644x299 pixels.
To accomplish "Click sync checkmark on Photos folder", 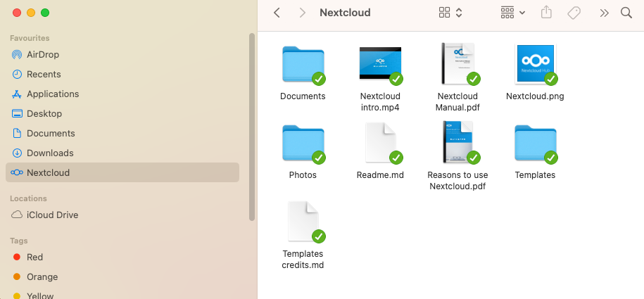I will [319, 158].
